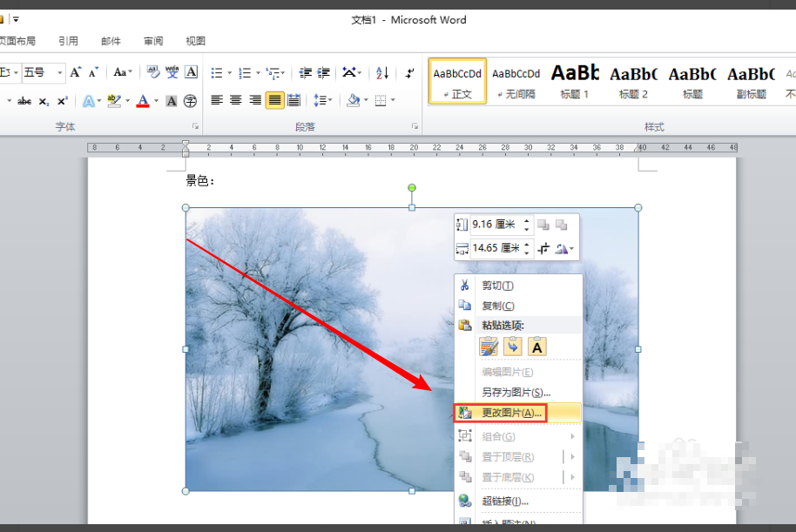Screen dimensions: 796x532
Task: Increase the height 9.16 厘米 spinner
Action: [x=526, y=221]
